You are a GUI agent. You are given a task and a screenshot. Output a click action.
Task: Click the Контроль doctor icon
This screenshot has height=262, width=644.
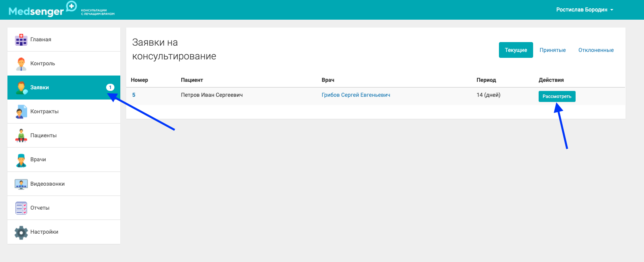point(21,64)
